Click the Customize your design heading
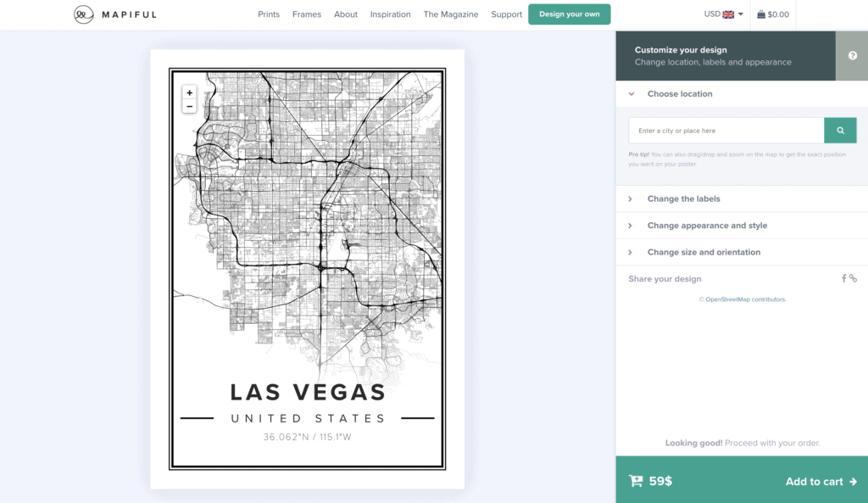Screen dimensions: 868x503 click(x=681, y=50)
